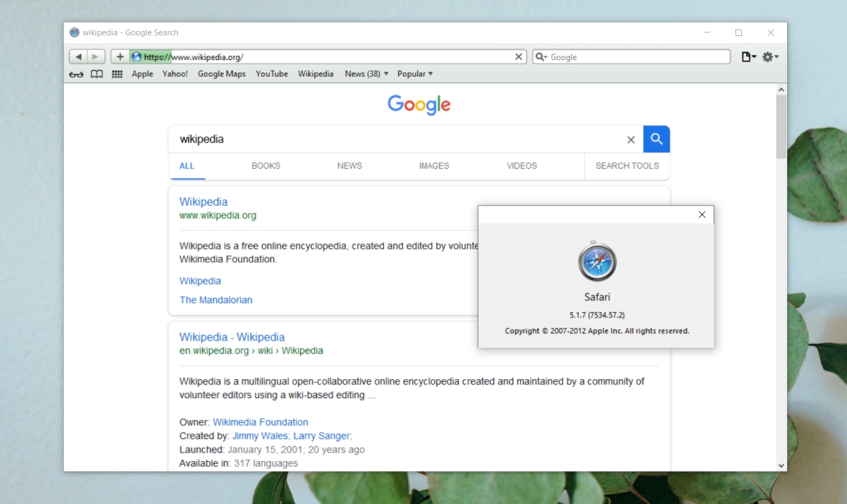This screenshot has height=504, width=847.
Task: Open Reader mode with the eyeglasses icon
Action: 76,73
